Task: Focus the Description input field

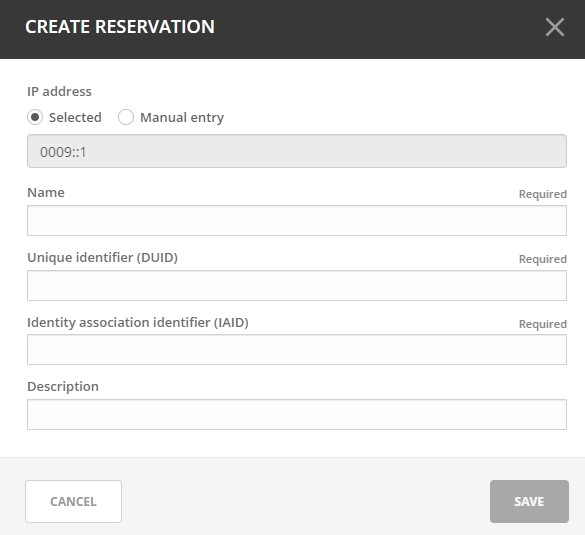Action: click(x=297, y=414)
